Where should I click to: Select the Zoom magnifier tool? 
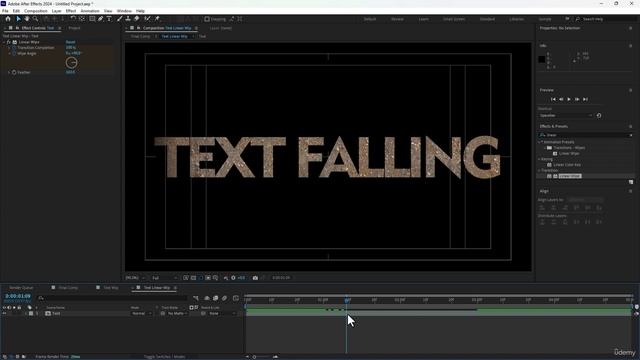click(x=36, y=19)
